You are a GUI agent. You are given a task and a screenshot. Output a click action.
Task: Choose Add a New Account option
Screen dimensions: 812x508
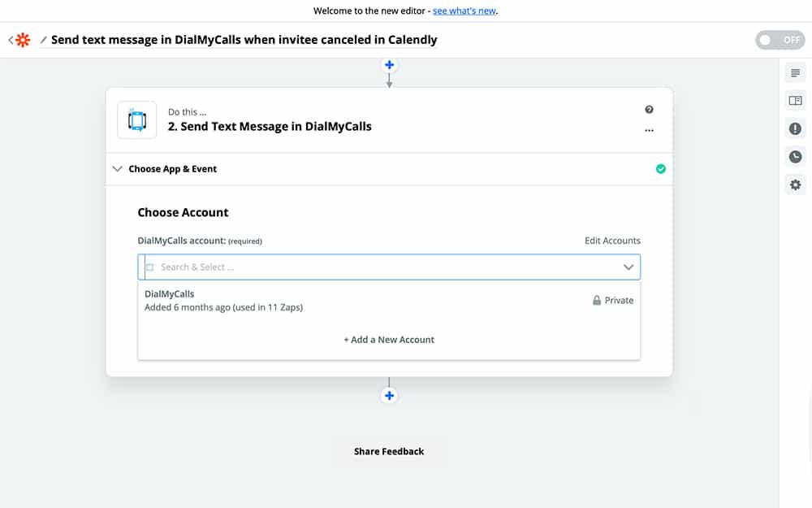click(x=389, y=340)
